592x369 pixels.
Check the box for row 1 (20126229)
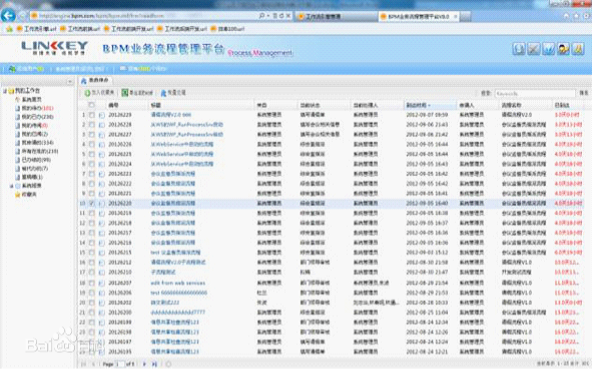[92, 115]
